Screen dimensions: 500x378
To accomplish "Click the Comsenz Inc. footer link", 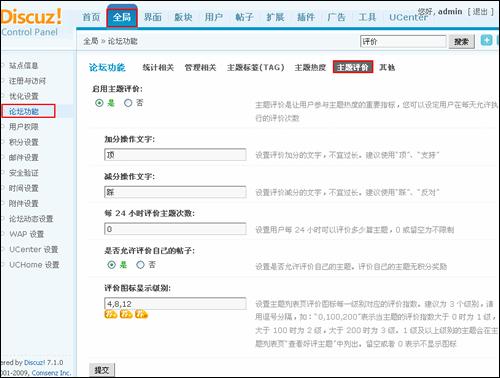I will (51, 373).
